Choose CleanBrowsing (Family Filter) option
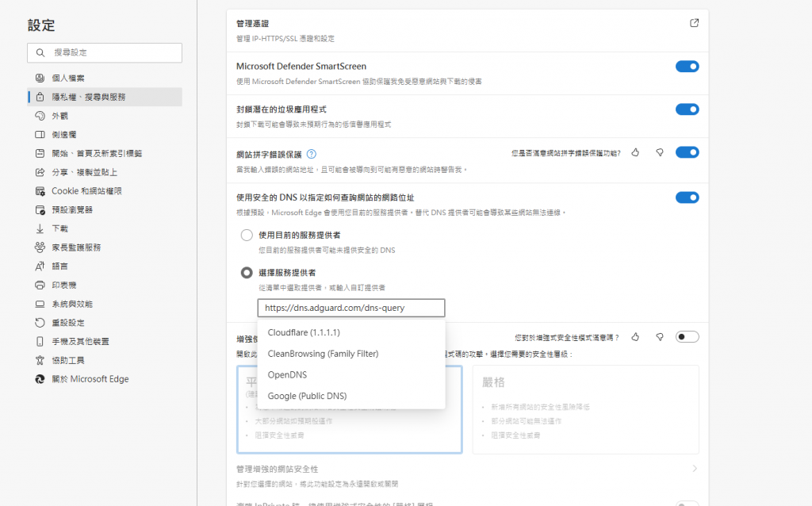 click(351, 354)
